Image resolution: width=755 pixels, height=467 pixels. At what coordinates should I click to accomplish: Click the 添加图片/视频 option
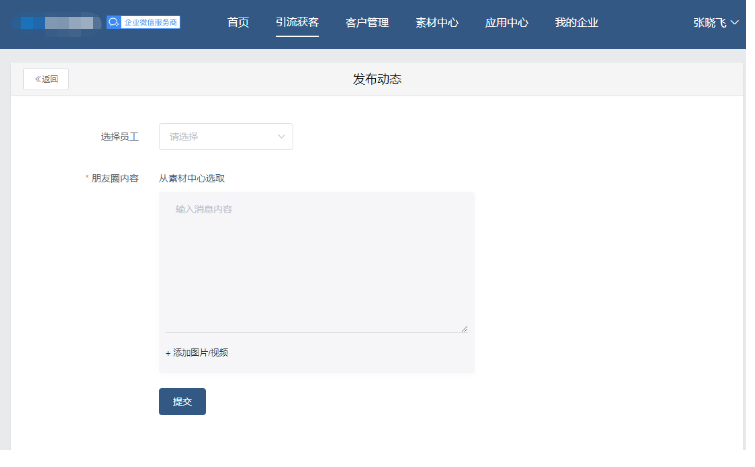(197, 352)
